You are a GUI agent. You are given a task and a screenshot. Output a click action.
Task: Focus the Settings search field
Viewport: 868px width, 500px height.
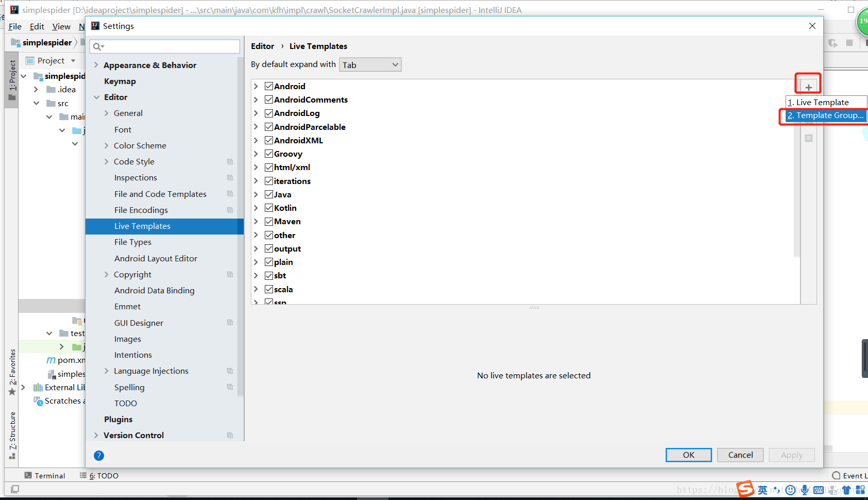click(165, 46)
